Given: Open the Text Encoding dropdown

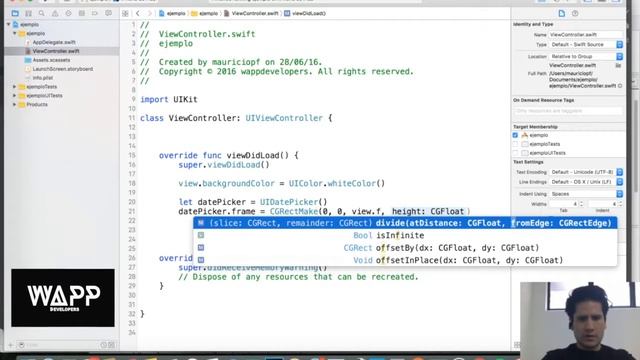Looking at the screenshot, I should [586, 172].
